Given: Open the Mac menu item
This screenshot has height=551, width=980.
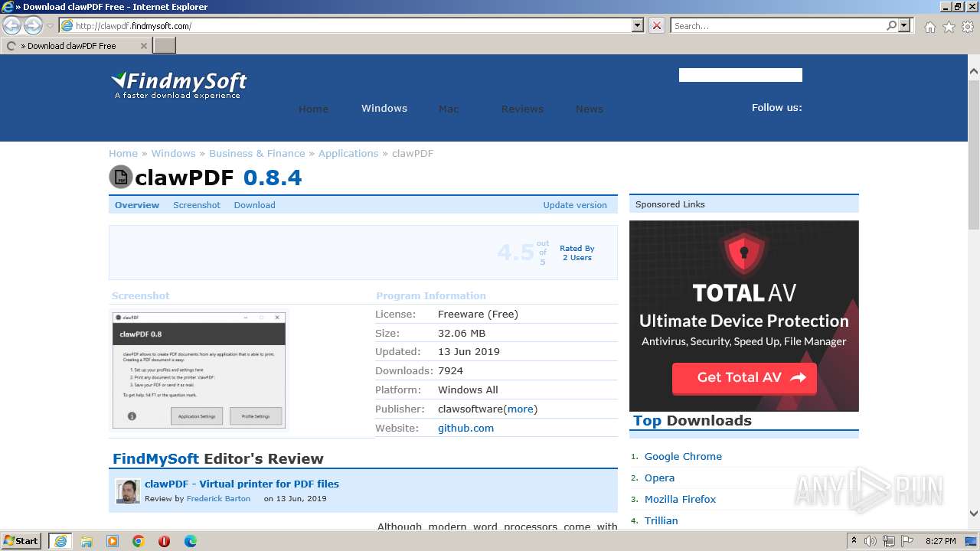Looking at the screenshot, I should pyautogui.click(x=449, y=109).
